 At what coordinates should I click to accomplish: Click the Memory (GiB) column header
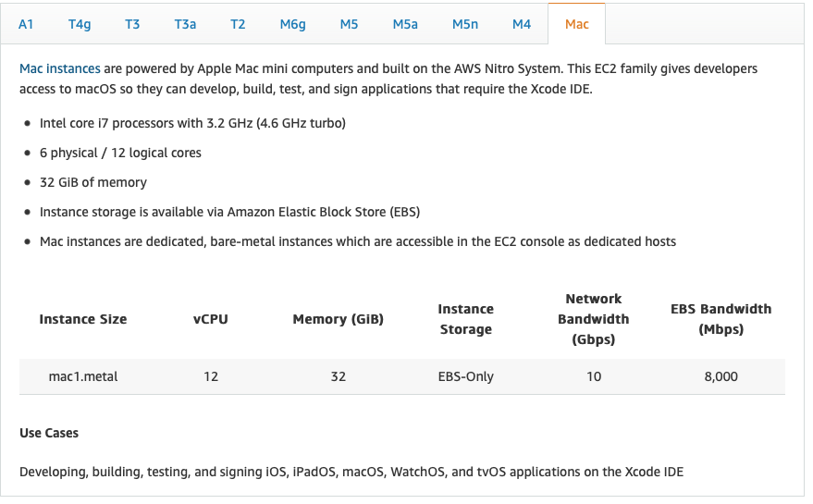(x=339, y=319)
